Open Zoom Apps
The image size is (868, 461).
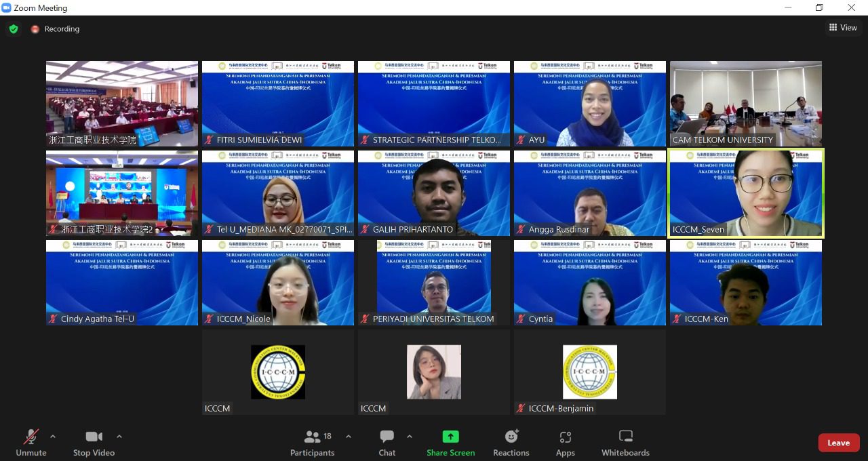click(x=566, y=443)
